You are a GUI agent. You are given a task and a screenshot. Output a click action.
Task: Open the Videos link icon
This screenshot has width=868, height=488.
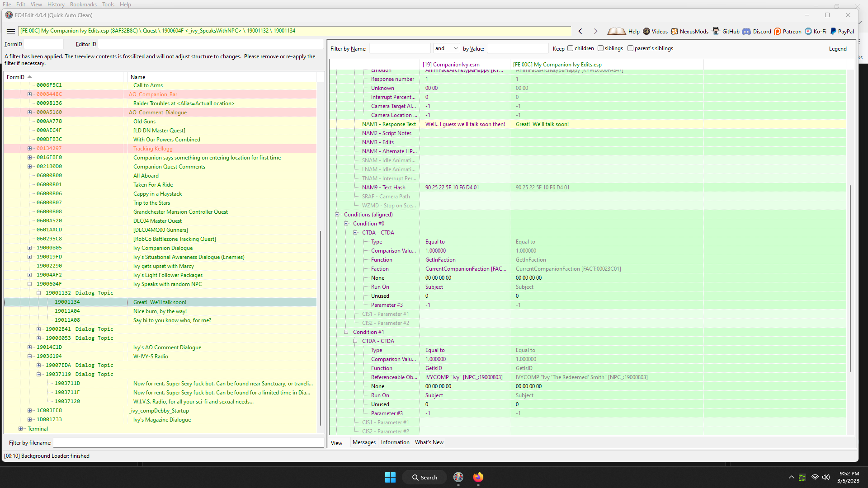(x=646, y=31)
